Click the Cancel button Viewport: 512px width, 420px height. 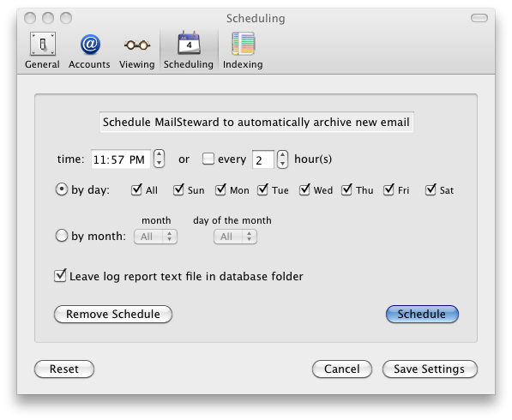(x=342, y=369)
